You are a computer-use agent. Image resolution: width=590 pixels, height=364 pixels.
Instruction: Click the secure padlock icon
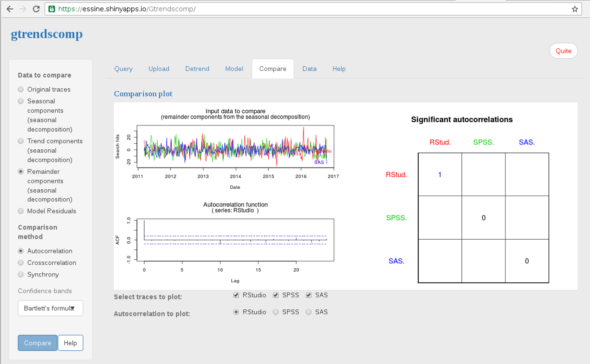pos(52,9)
